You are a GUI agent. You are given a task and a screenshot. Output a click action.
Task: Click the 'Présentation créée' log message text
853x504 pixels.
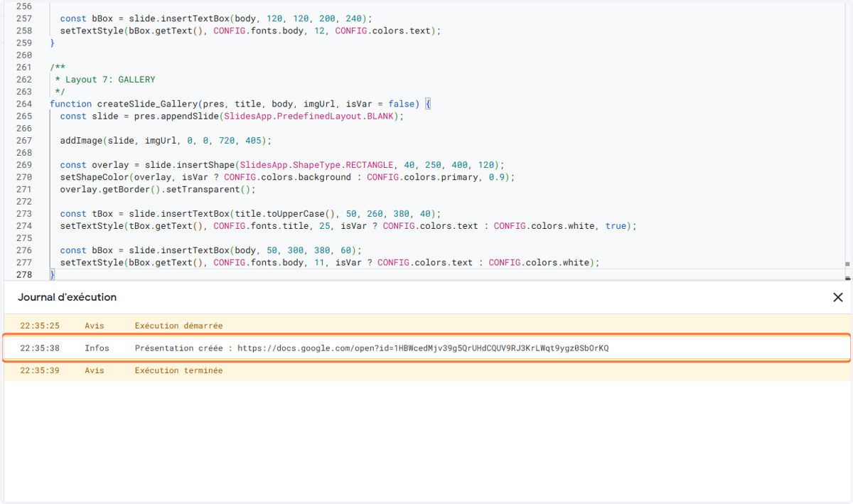coord(372,348)
